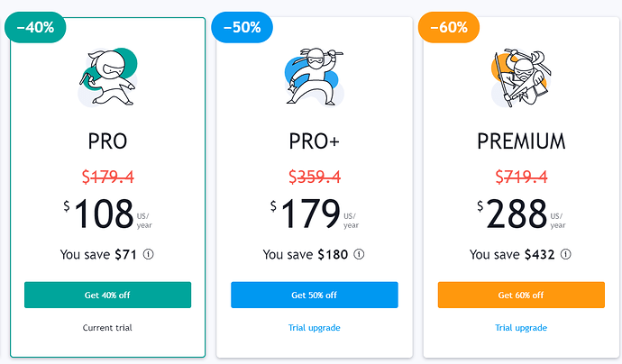Screen dimensions: 622x364
Task: Click the PREMIUM ninja with staff illustration
Action: tap(521, 77)
